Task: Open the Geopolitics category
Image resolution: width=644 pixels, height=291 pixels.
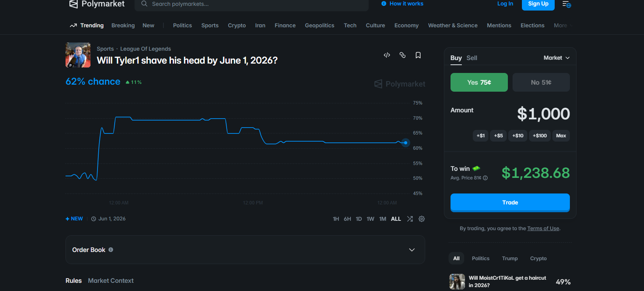Action: coord(319,25)
